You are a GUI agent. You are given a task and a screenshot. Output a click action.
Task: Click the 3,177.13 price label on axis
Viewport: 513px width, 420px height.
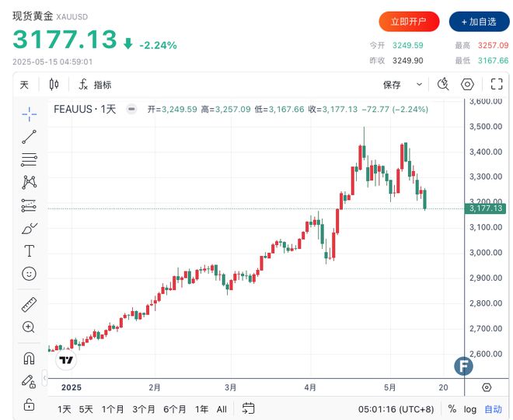[485, 208]
